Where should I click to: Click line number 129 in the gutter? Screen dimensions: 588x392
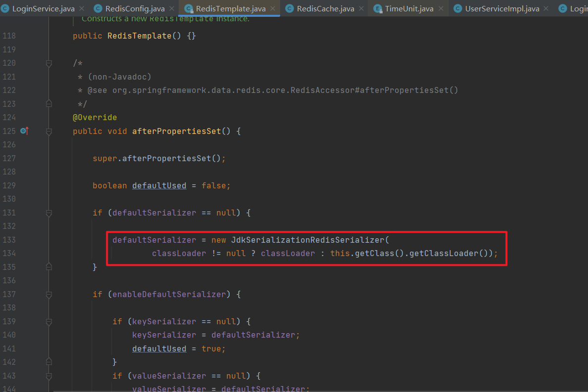point(9,186)
